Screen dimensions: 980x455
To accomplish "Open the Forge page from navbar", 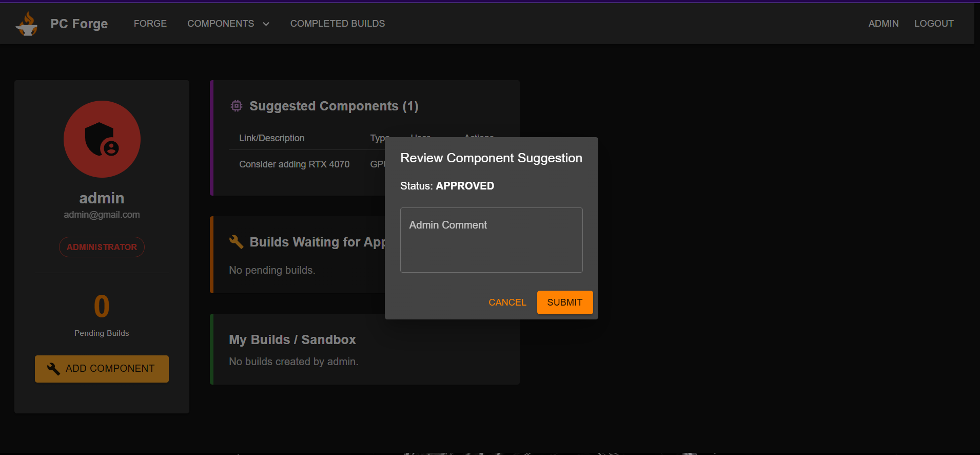I will point(150,24).
